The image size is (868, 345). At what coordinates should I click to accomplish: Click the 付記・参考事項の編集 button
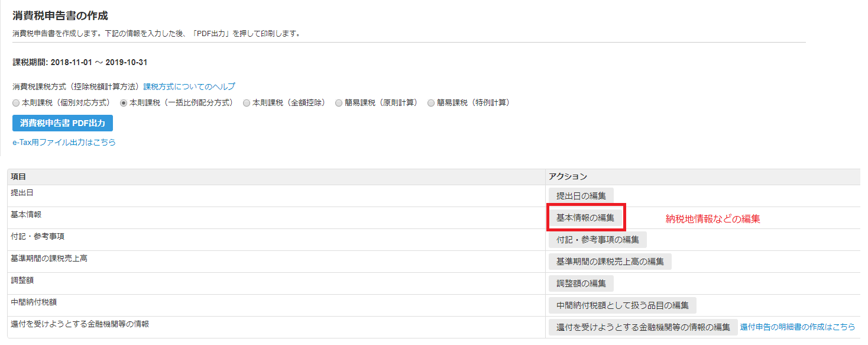[597, 240]
